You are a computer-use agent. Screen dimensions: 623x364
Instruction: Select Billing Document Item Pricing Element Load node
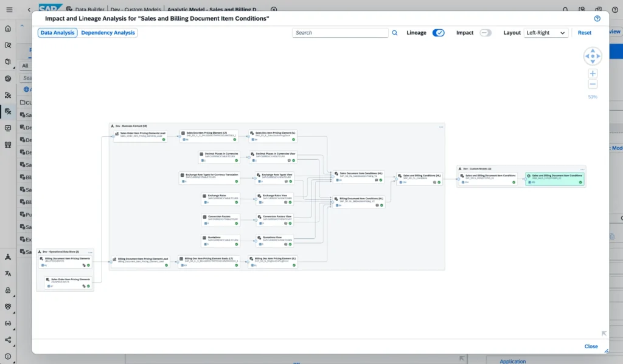tap(141, 261)
